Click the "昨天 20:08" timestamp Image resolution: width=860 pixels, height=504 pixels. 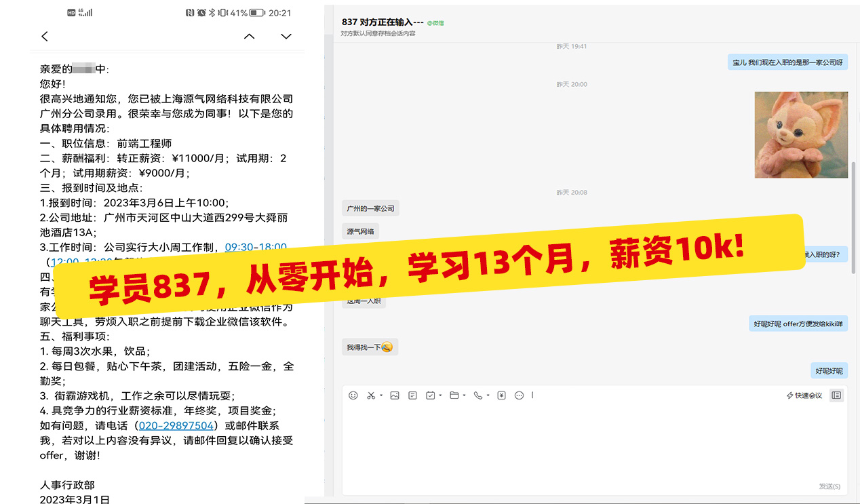click(571, 193)
